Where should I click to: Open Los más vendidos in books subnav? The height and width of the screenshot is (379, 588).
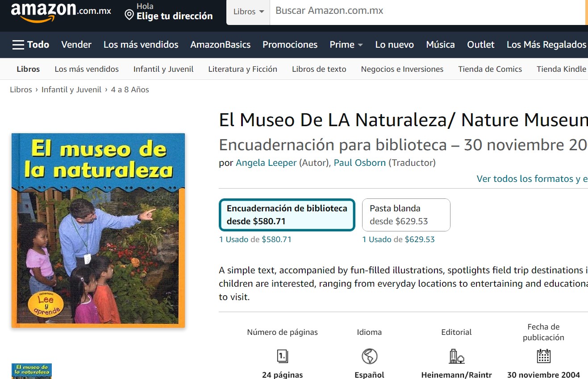pos(87,69)
